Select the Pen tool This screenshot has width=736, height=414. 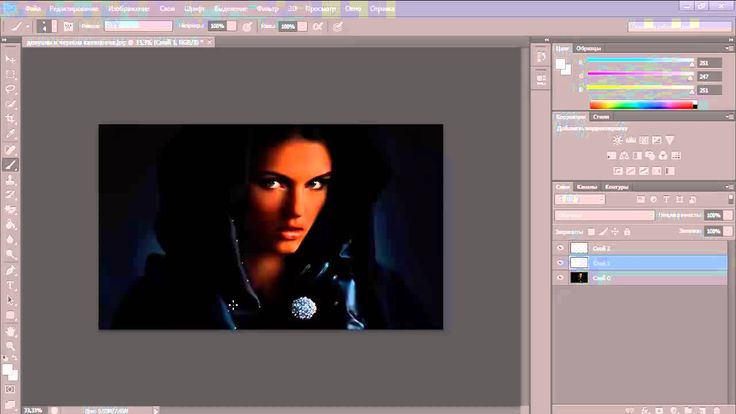[x=10, y=270]
